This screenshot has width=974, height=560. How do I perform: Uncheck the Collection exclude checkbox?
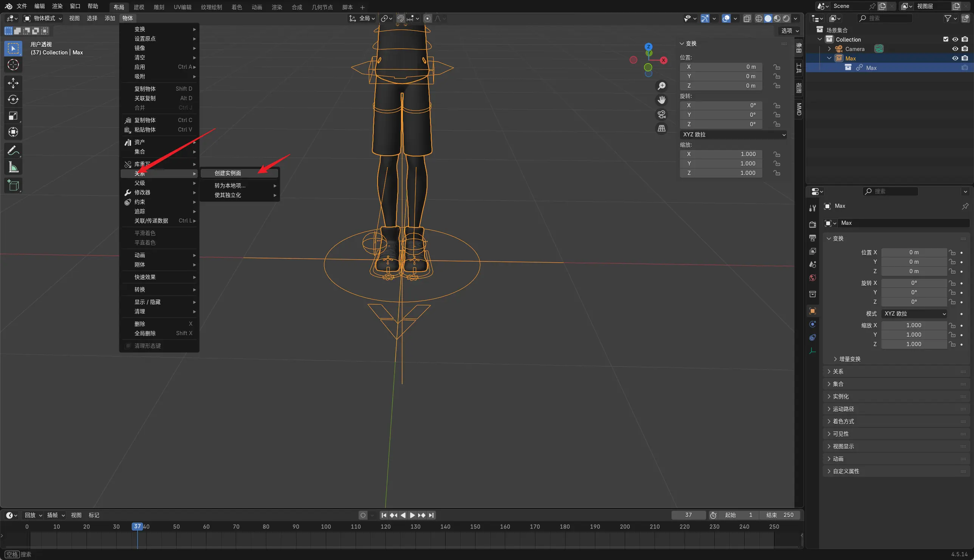946,39
